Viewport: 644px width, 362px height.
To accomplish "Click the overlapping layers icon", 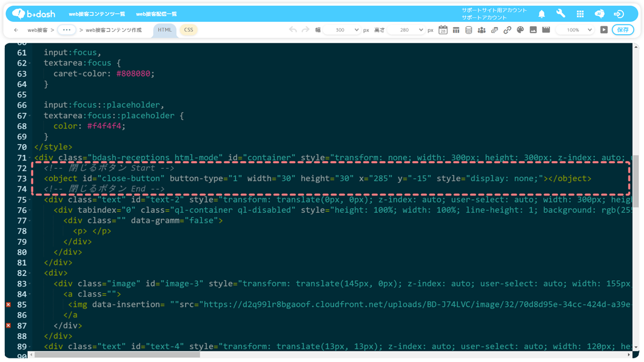I will tap(494, 30).
